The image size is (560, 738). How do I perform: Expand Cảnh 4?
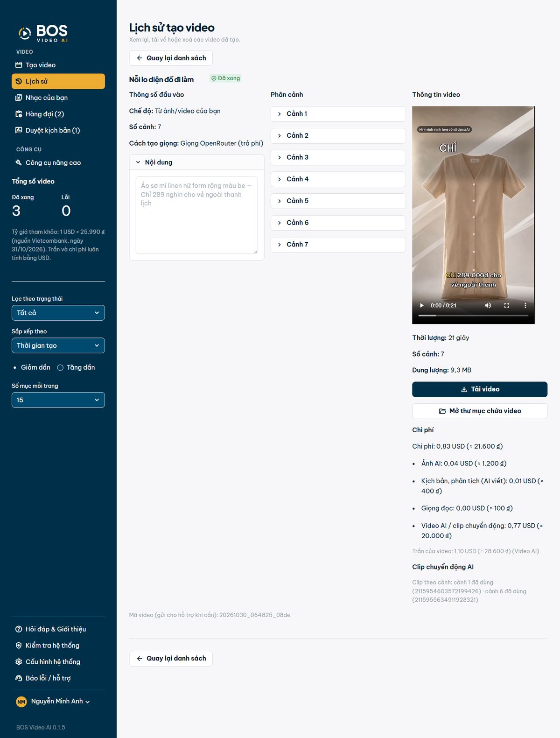point(338,179)
